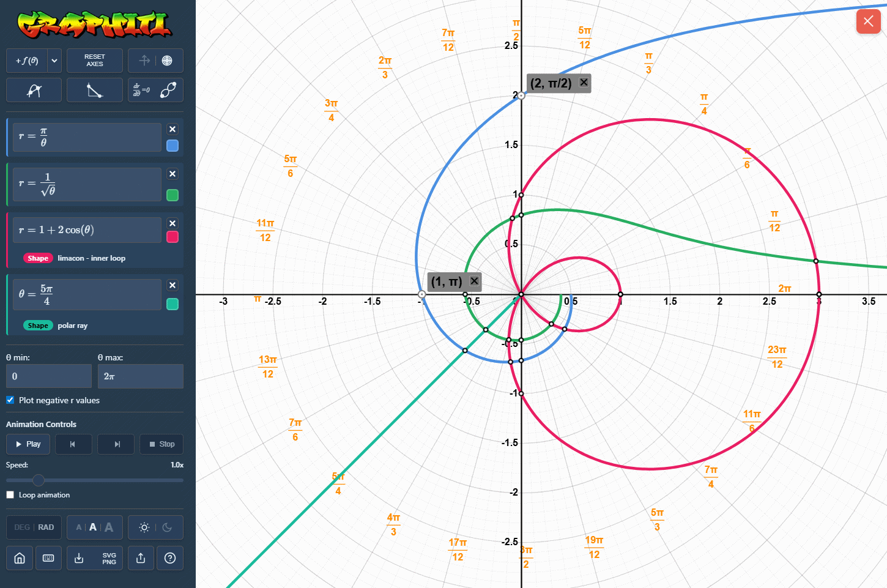
Task: Activate the dr/dθ=0 turning points tool
Action: [155, 90]
